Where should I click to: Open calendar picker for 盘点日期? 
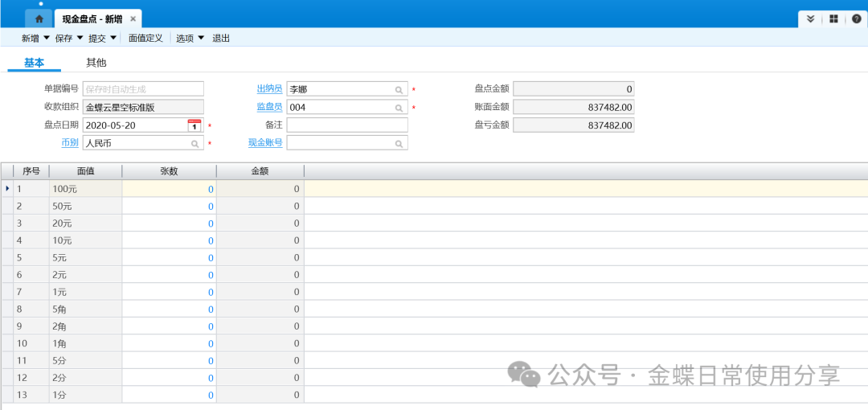click(x=194, y=125)
